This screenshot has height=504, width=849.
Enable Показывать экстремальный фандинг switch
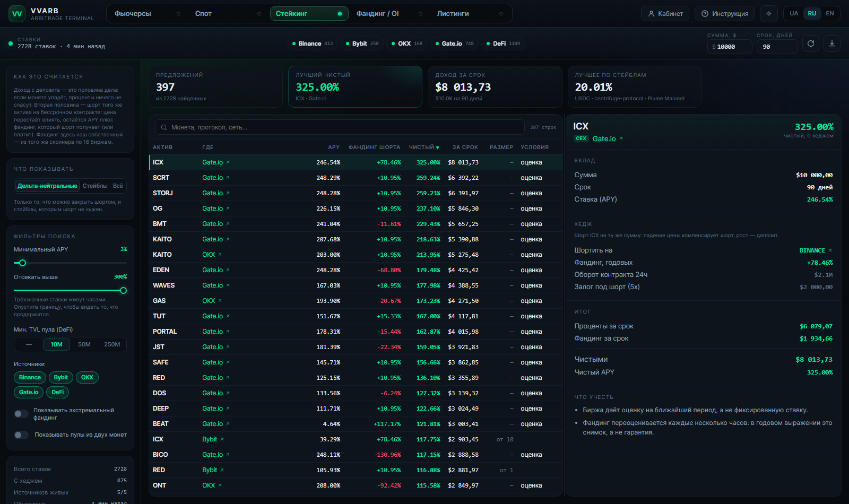21,414
